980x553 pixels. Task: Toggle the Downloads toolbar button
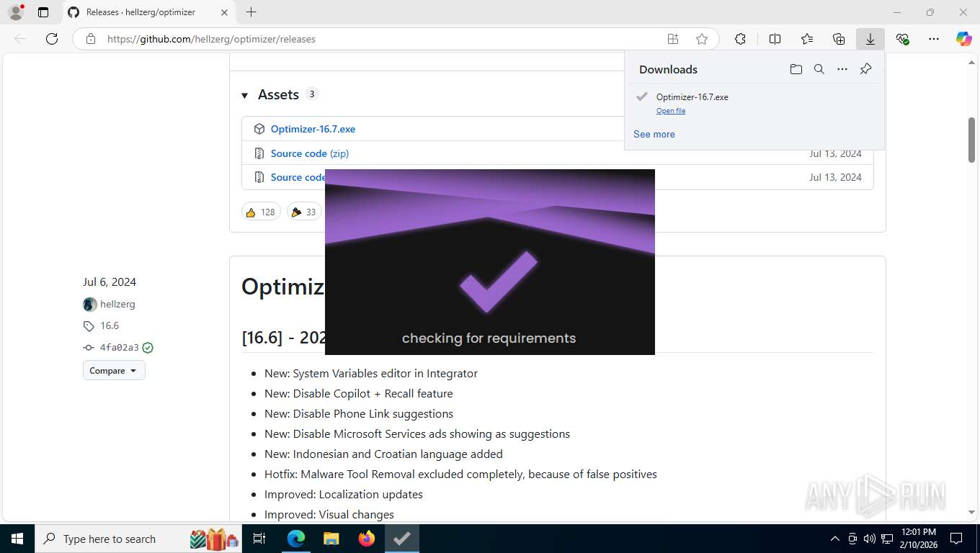tap(870, 39)
